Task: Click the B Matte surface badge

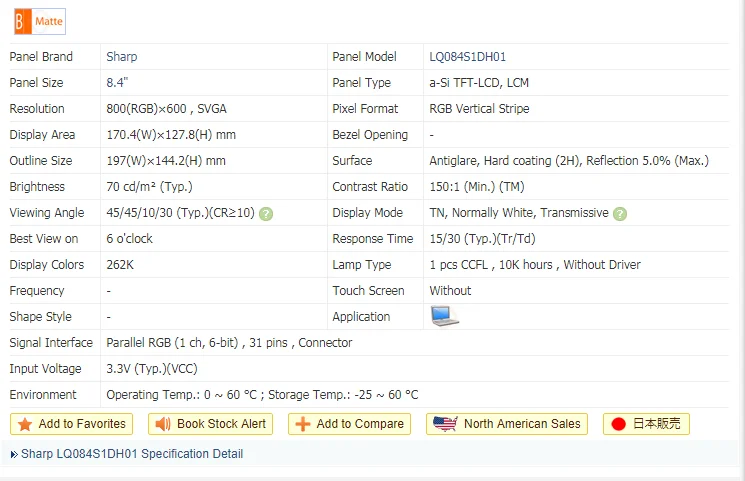Action: [x=40, y=21]
